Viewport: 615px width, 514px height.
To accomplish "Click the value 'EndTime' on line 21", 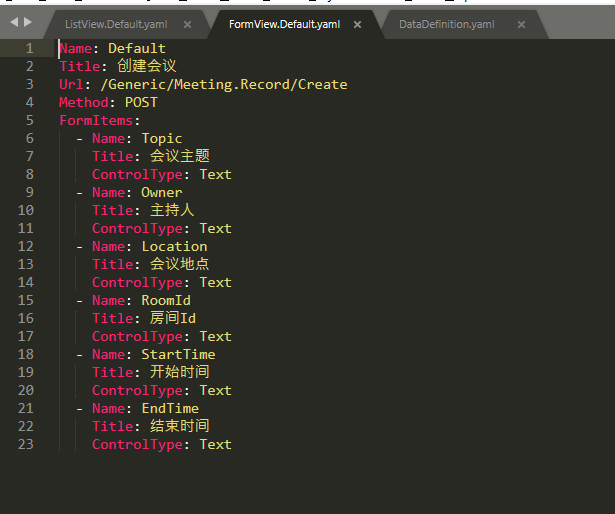I will point(170,408).
